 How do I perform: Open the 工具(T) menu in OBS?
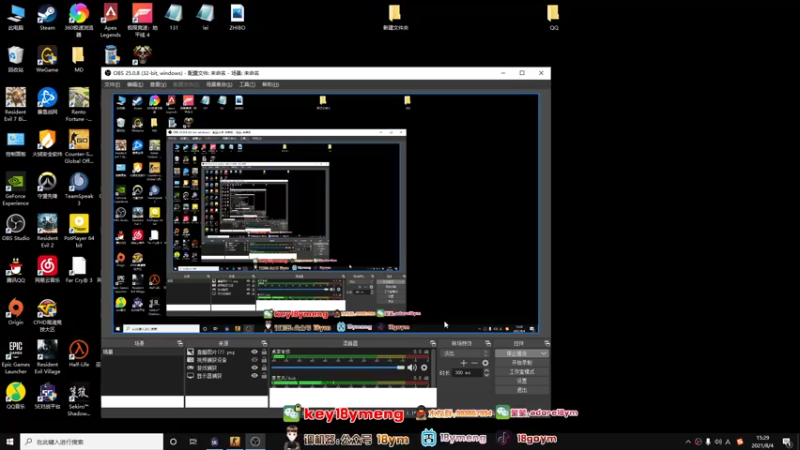click(x=247, y=84)
